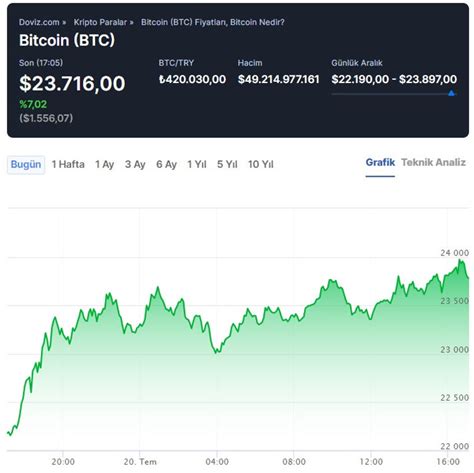Select the 6 Ay chart period
The width and height of the screenshot is (474, 473).
[166, 164]
